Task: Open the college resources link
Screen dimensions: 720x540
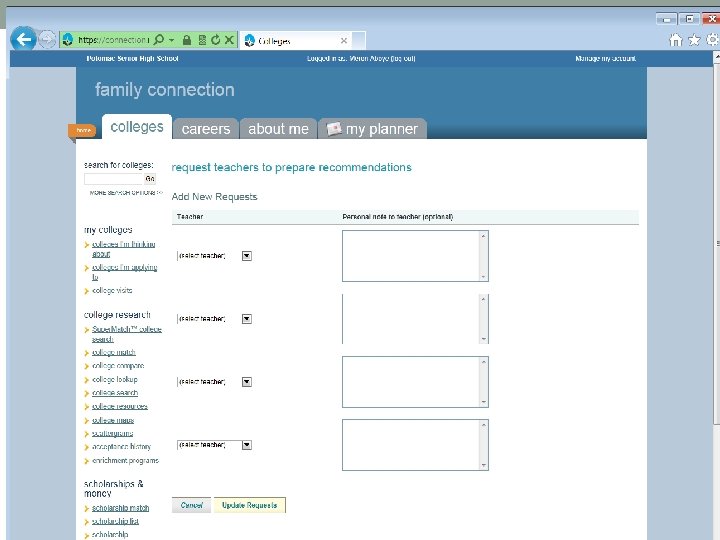Action: [x=120, y=406]
